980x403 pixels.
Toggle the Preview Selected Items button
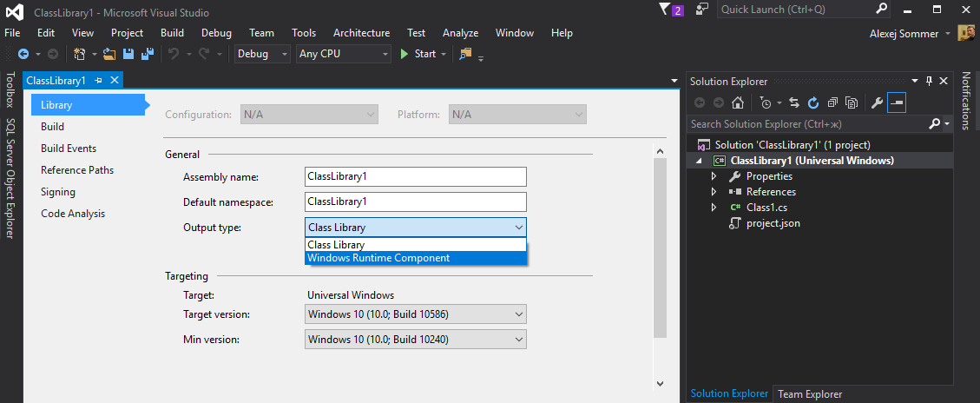pyautogui.click(x=897, y=102)
